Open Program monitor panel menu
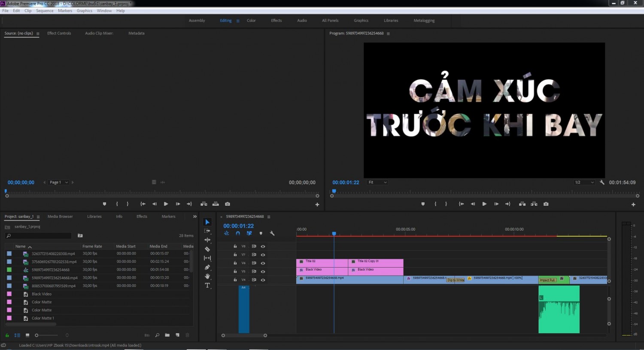The image size is (644, 350). [388, 33]
